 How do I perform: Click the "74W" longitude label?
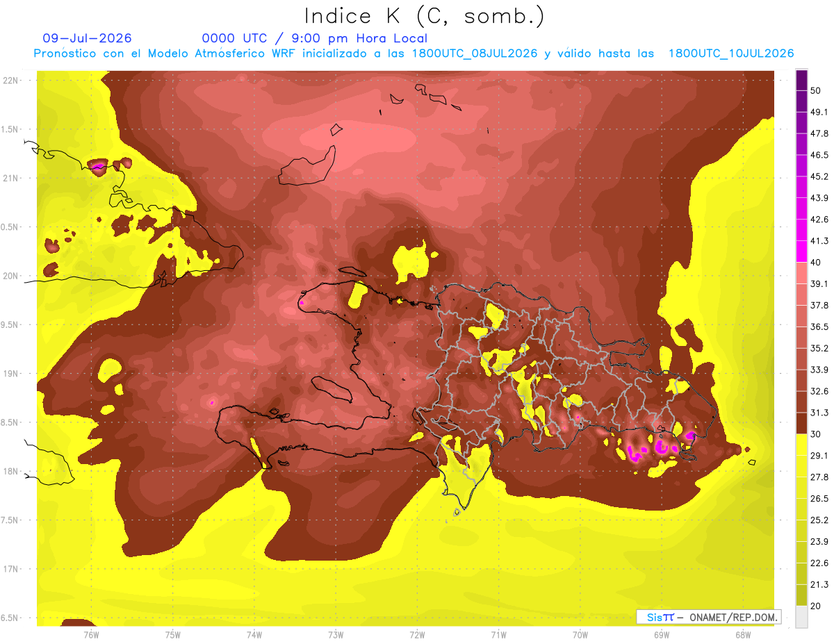[254, 634]
